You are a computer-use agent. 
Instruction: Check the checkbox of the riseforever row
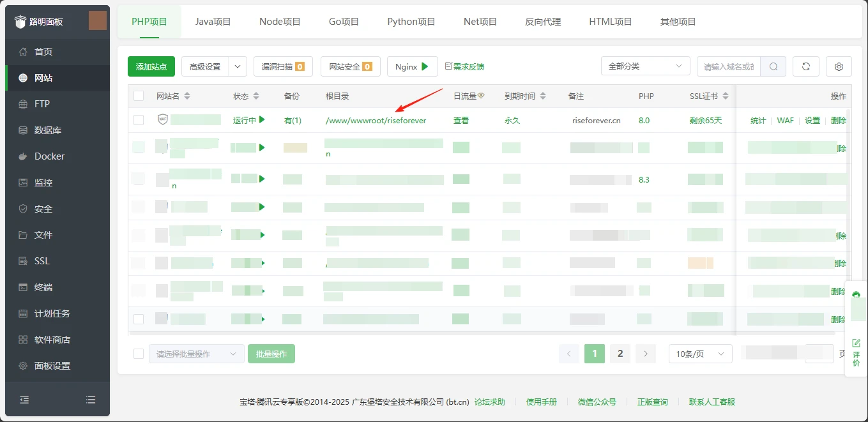point(139,120)
